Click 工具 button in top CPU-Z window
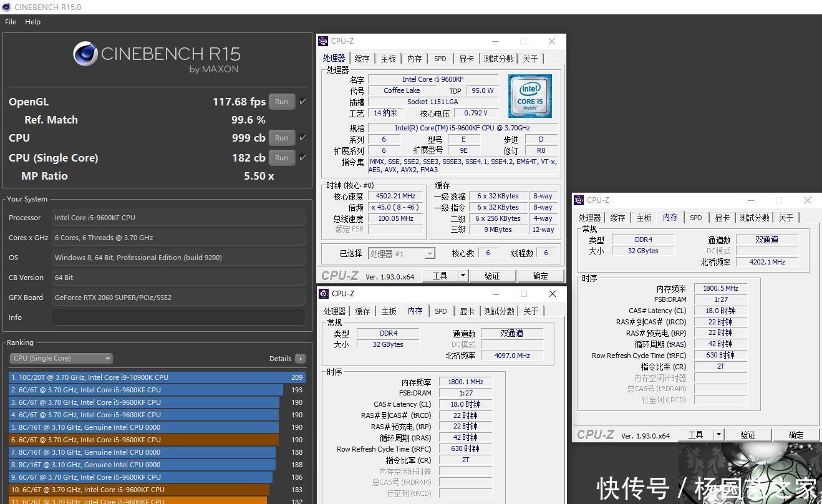822x504 pixels. pyautogui.click(x=440, y=276)
